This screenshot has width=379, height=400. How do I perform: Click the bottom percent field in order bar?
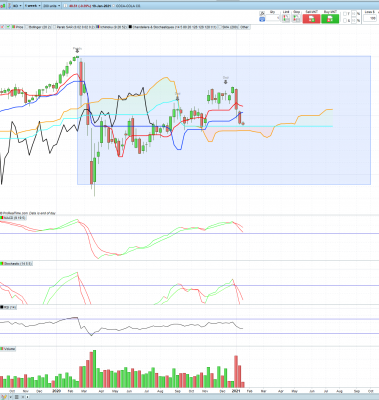[x=354, y=21]
